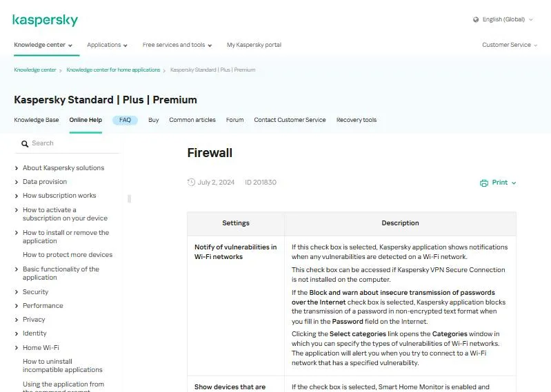Click the printer icon
The image size is (551, 392).
484,183
